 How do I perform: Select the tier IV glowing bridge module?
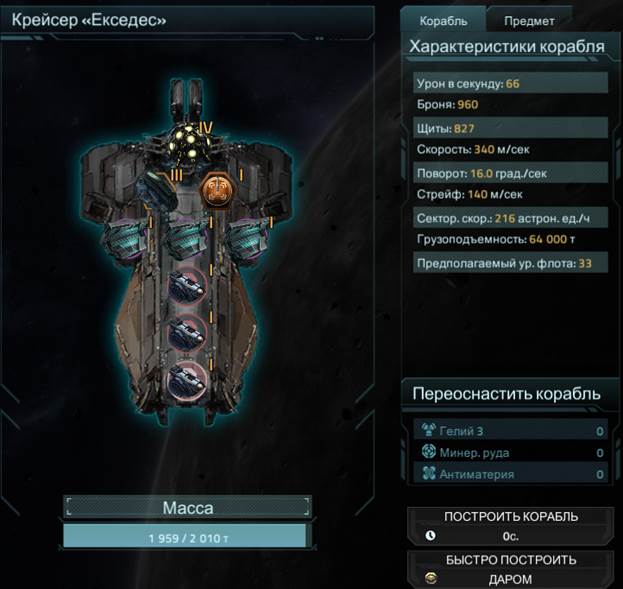187,141
